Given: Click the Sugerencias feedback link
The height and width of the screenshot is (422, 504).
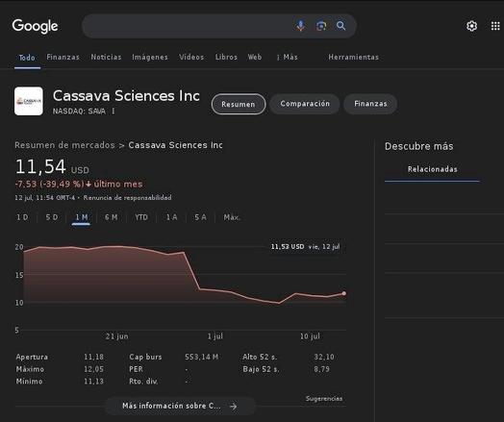Looking at the screenshot, I should [x=324, y=399].
